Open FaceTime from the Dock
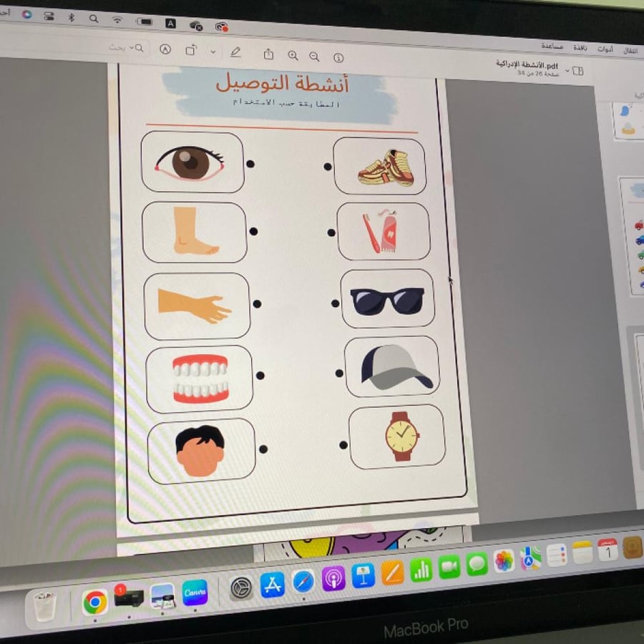Viewport: 644px width, 644px height. pos(449,567)
